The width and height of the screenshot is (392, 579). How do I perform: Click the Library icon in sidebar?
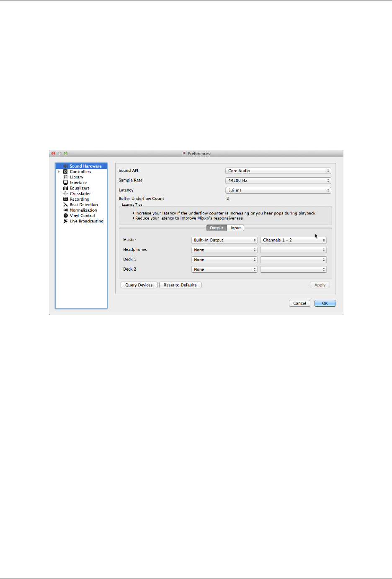point(65,177)
